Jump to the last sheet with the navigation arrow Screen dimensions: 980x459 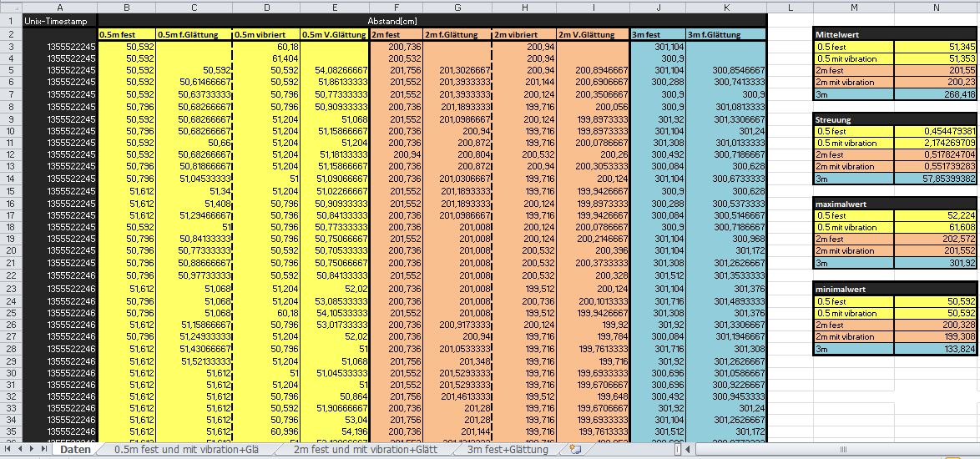pyautogui.click(x=43, y=449)
